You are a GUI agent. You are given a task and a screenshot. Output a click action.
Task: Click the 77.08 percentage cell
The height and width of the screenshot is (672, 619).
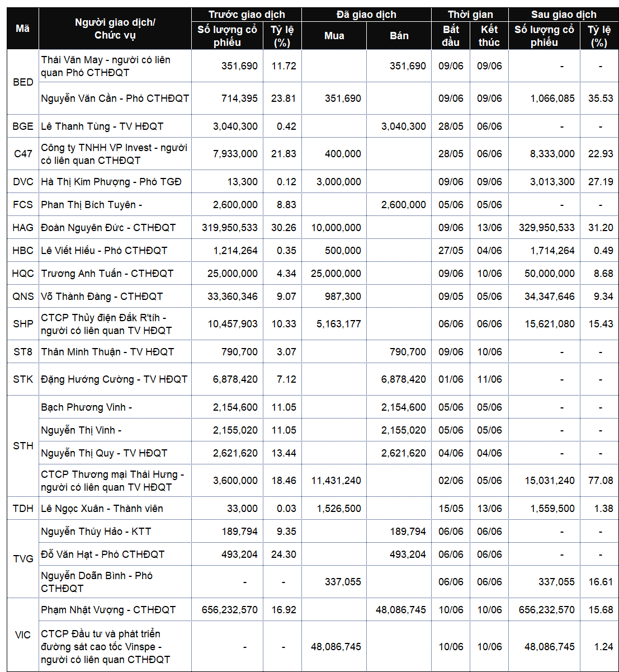click(601, 480)
